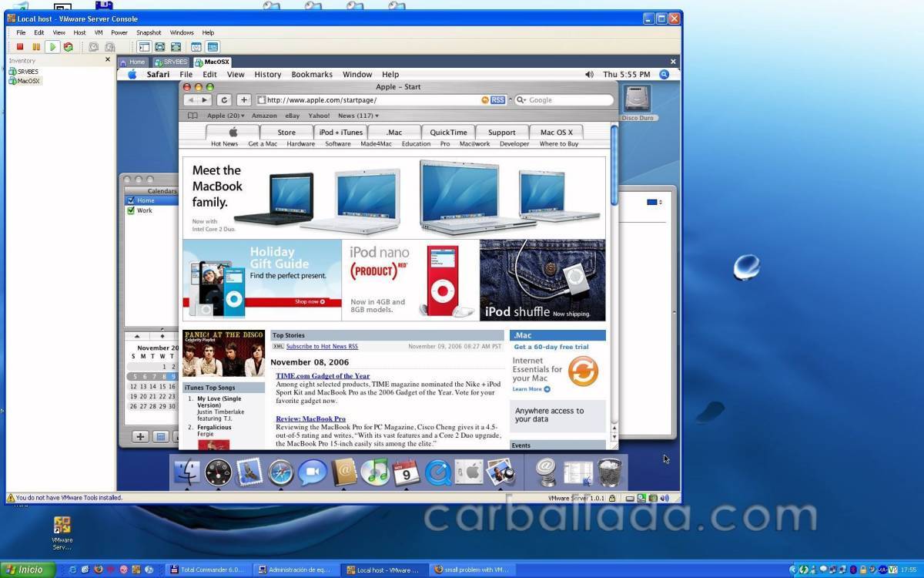Power on the VM with green play button
Image resolution: width=924 pixels, height=578 pixels.
(x=52, y=47)
